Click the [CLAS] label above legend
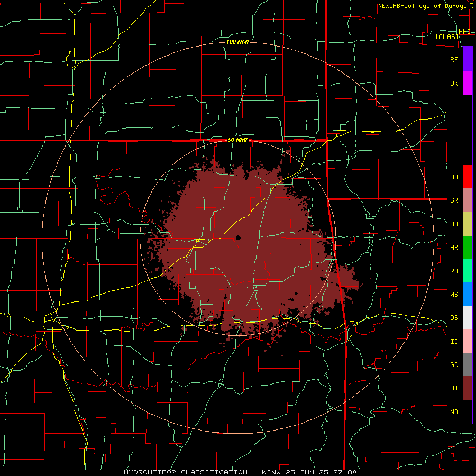Image resolution: width=476 pixels, height=476 pixels. click(x=447, y=37)
